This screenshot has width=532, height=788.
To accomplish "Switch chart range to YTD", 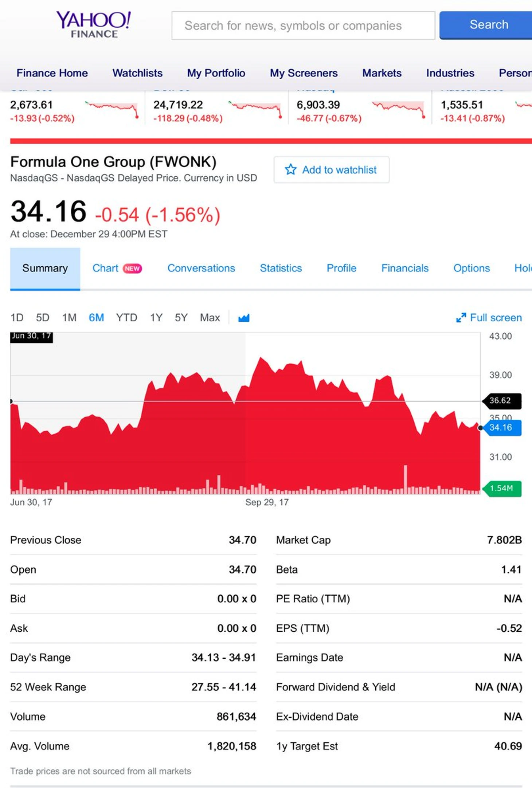I will coord(126,318).
